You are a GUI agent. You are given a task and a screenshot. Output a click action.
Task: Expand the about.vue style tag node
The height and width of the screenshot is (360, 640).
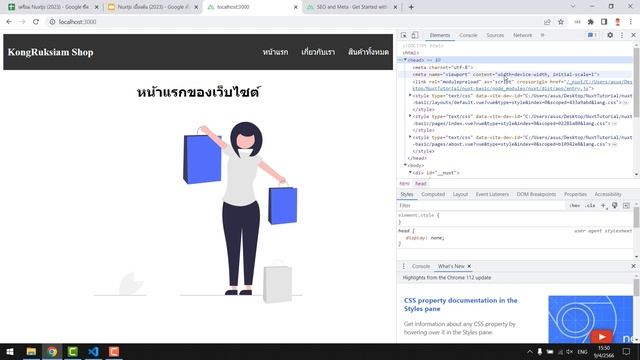click(410, 138)
